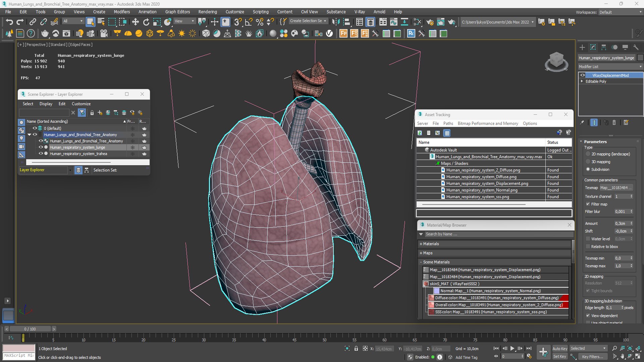Collapse Human_Lungs_and_Bronchial_Tree_Anatomy layer
Viewport: 644px width, 362px height.
point(30,135)
